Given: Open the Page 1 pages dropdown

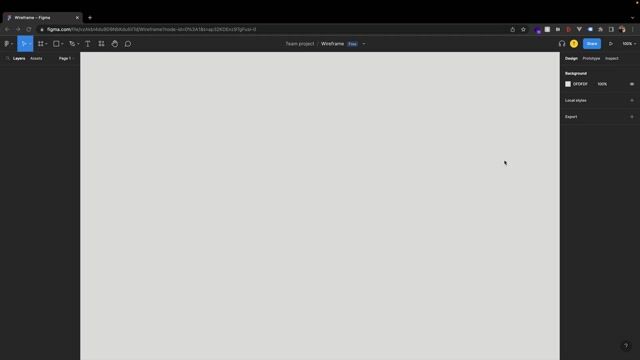Looking at the screenshot, I should (x=66, y=58).
